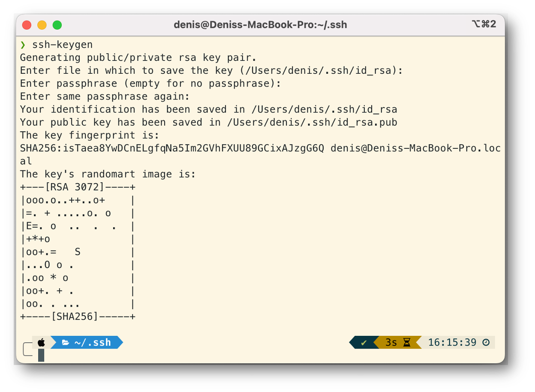Click the RSA 3072 randomart header
Image resolution: width=535 pixels, height=392 pixels.
click(x=77, y=187)
